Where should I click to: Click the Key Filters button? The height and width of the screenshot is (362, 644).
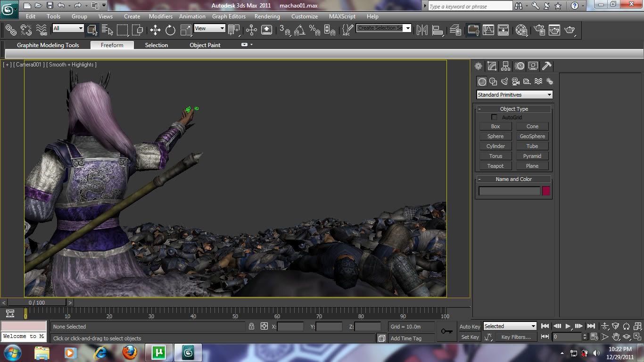(516, 337)
